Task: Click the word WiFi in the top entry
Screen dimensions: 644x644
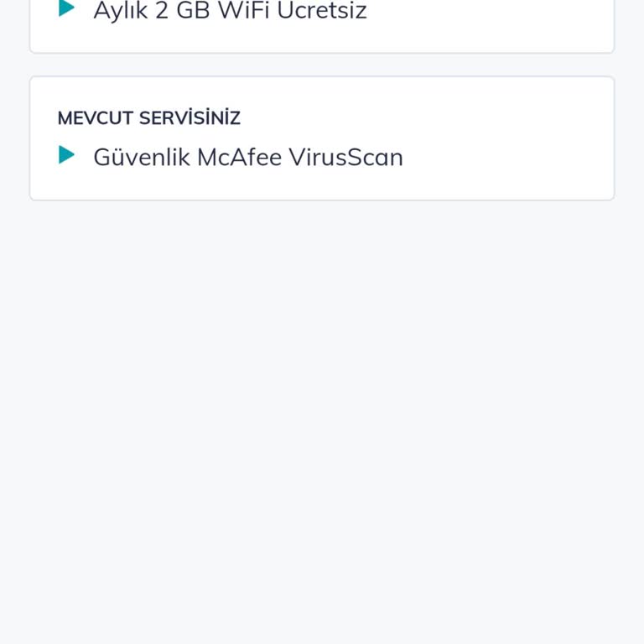Action: (x=243, y=10)
